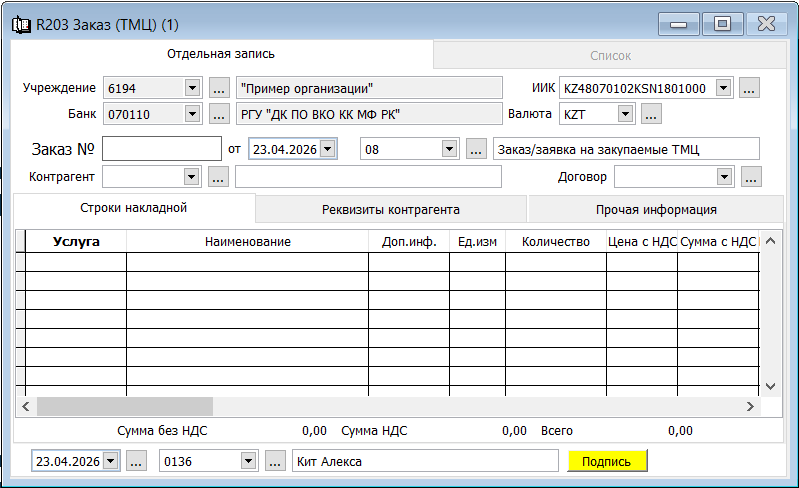The image size is (799, 488).
Task: Open the Валюта lookup ellipsis button
Action: coord(651,114)
